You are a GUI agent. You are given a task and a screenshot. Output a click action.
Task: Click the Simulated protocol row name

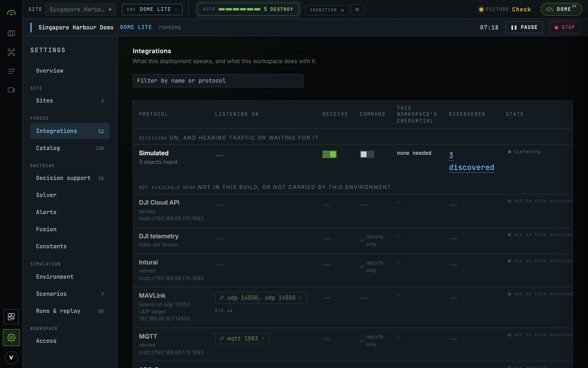tap(154, 153)
